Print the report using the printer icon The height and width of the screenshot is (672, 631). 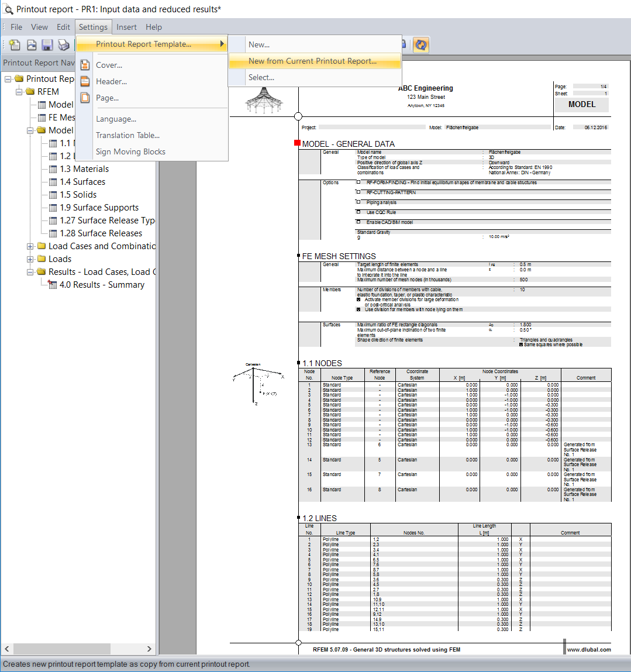[64, 45]
